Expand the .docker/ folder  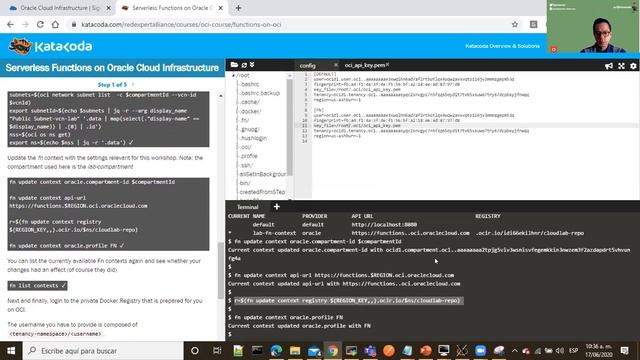251,111
